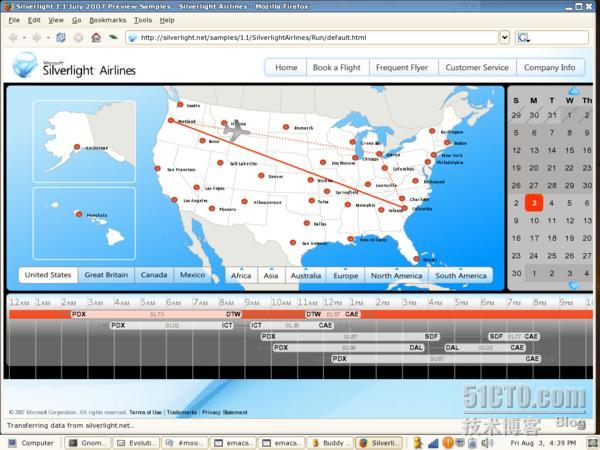600x450 pixels.
Task: Switch to the Evoluti... taskbar window
Action: click(137, 443)
